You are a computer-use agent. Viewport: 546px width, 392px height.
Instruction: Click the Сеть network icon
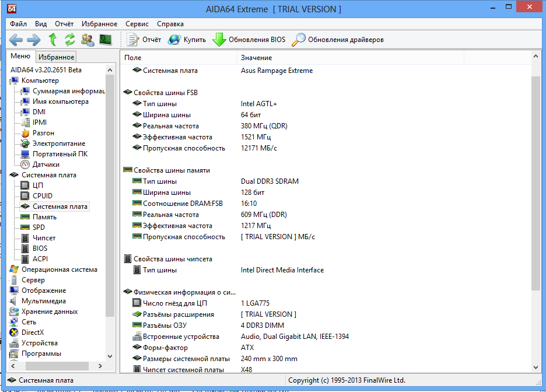(14, 321)
